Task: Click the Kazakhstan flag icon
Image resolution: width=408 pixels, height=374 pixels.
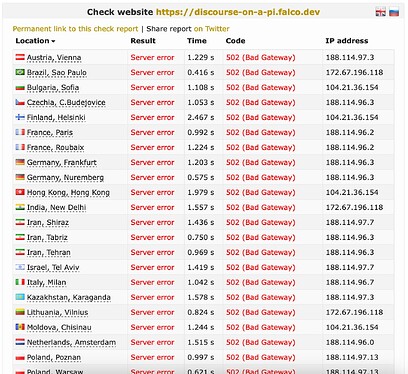Action: tap(20, 297)
